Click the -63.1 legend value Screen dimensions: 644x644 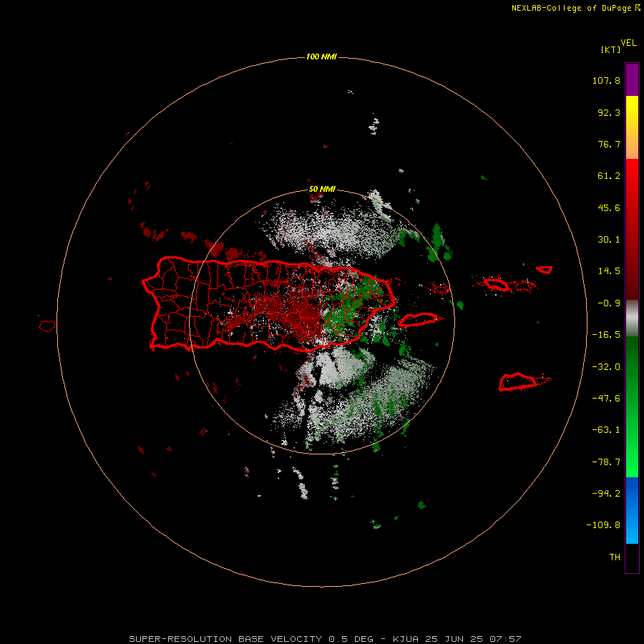pyautogui.click(x=606, y=430)
